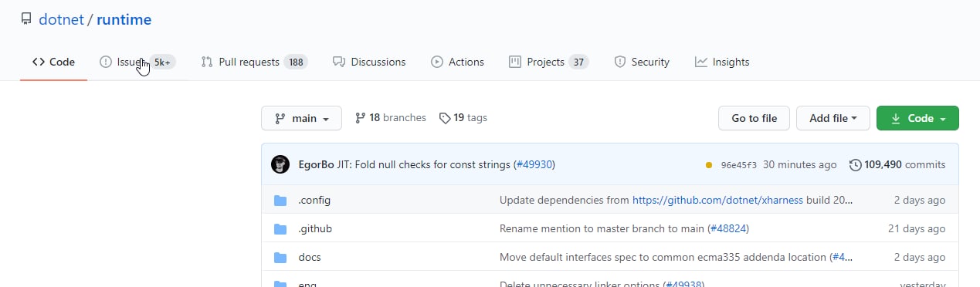Open the Projects tab
The height and width of the screenshot is (287, 980).
(x=549, y=62)
